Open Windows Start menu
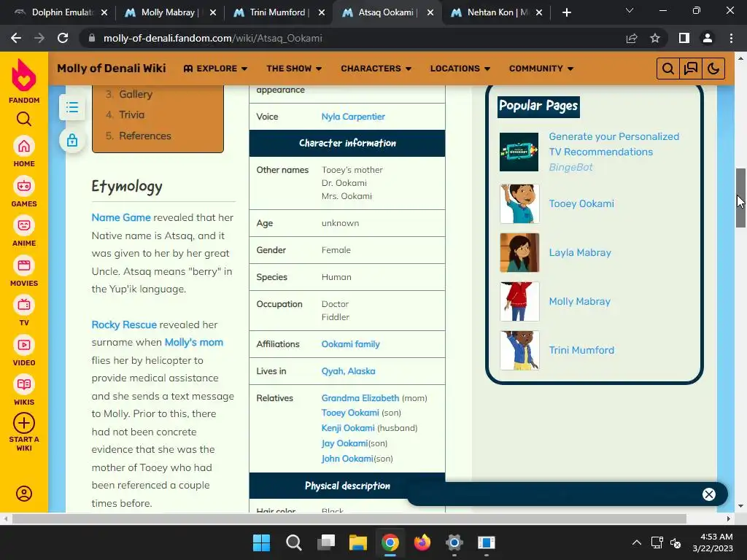Image resolution: width=747 pixels, height=560 pixels. 262,542
